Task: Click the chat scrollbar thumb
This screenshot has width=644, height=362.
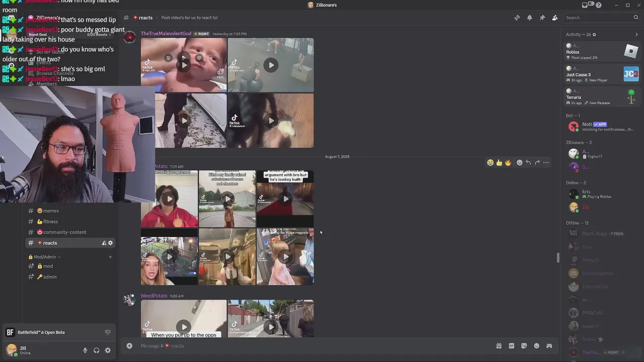Action: pos(557,257)
